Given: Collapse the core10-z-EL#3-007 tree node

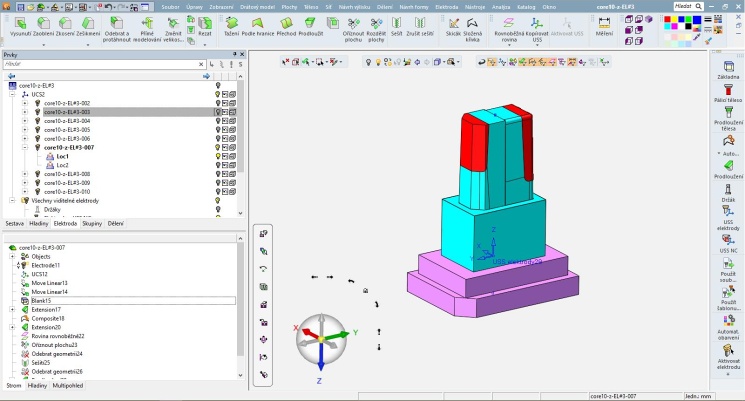Looking at the screenshot, I should coord(25,147).
